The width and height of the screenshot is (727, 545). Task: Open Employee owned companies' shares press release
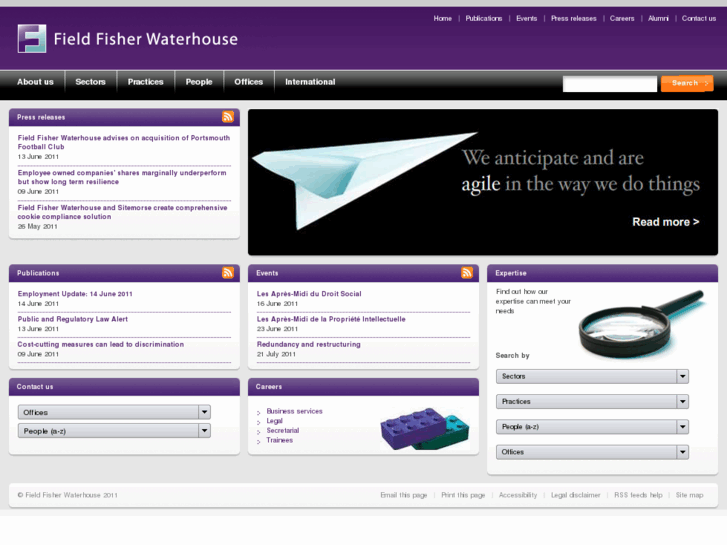[x=122, y=177]
